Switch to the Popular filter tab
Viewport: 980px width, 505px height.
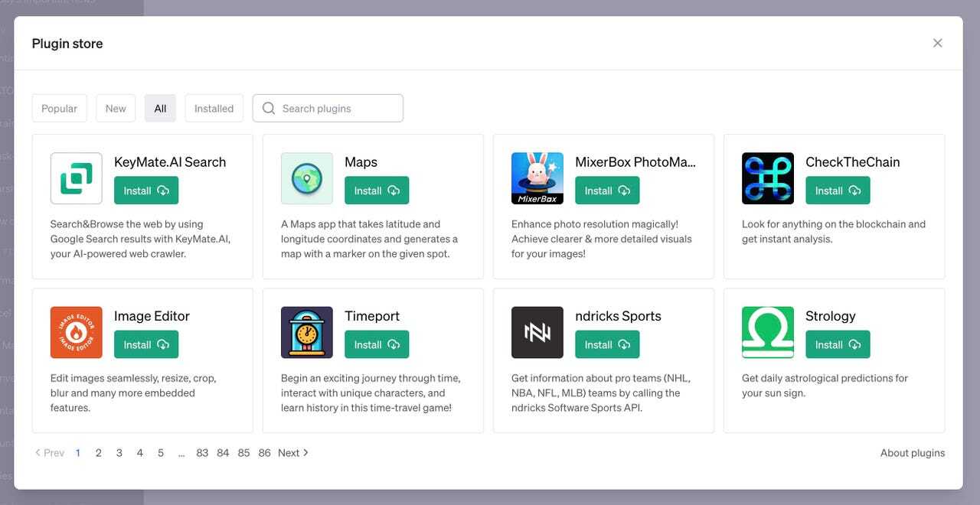[x=59, y=109]
